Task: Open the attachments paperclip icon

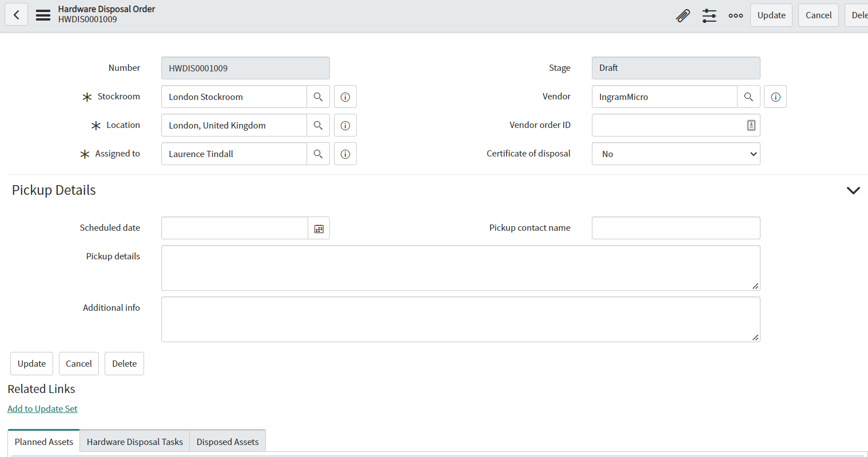Action: (x=683, y=15)
